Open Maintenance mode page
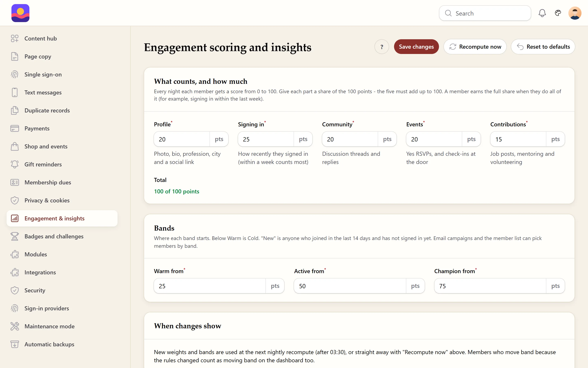The width and height of the screenshot is (588, 368). click(x=62, y=326)
